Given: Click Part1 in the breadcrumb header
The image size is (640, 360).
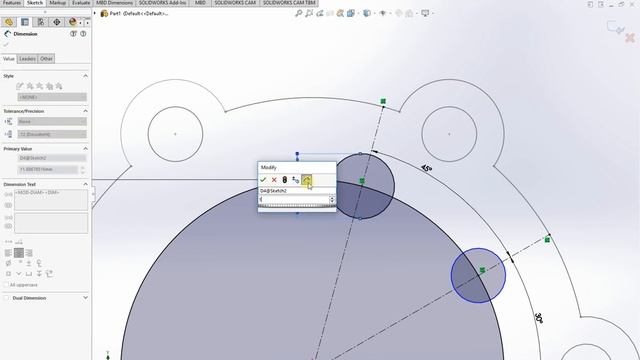Looking at the screenshot, I should point(134,13).
